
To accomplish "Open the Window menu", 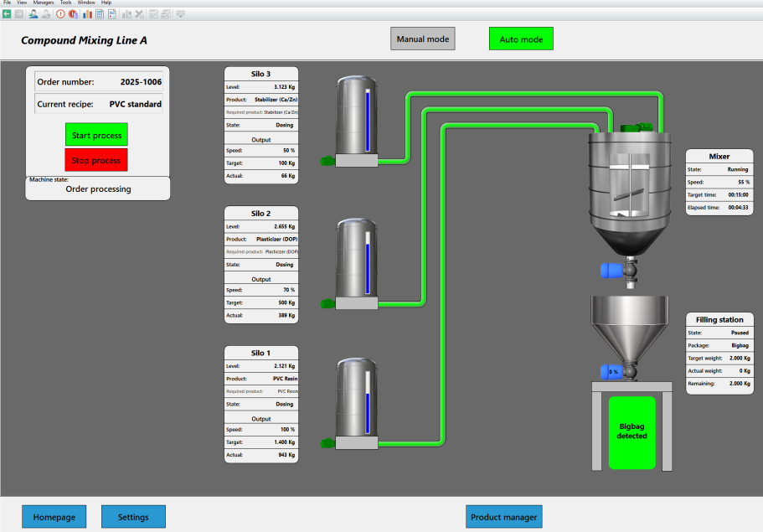I will tap(86, 3).
